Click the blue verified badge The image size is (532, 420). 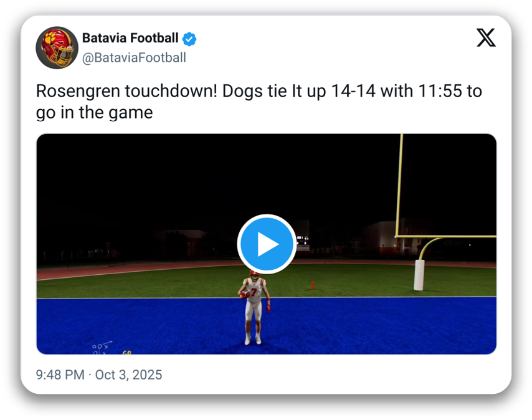click(189, 39)
